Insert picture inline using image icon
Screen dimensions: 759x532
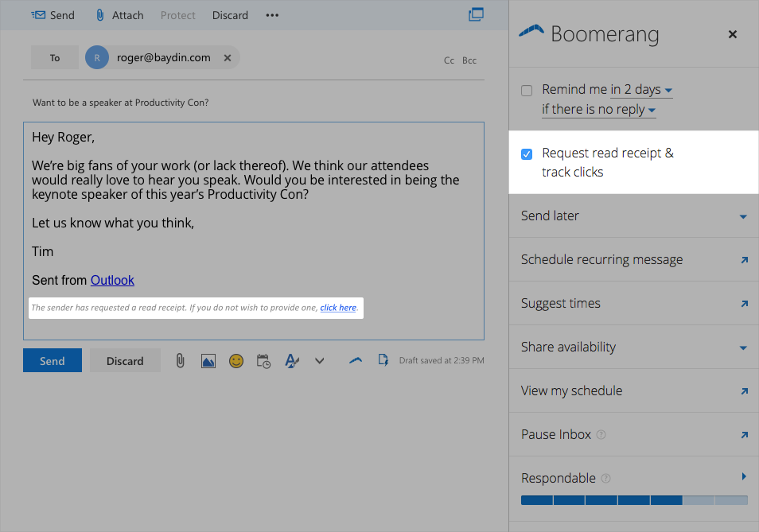pyautogui.click(x=208, y=361)
